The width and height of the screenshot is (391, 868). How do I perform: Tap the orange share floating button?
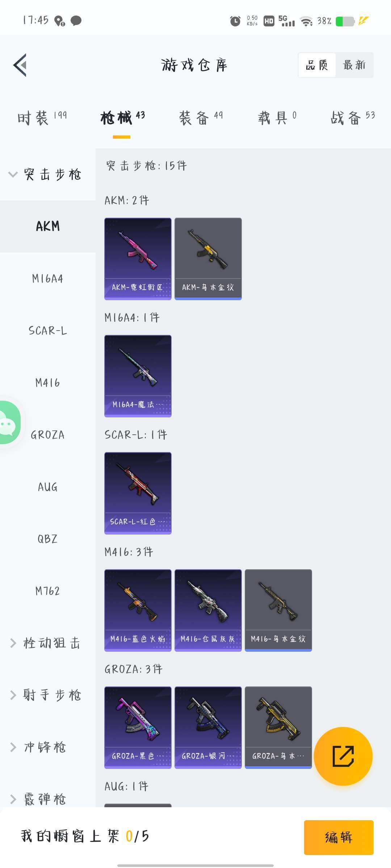[x=343, y=756]
